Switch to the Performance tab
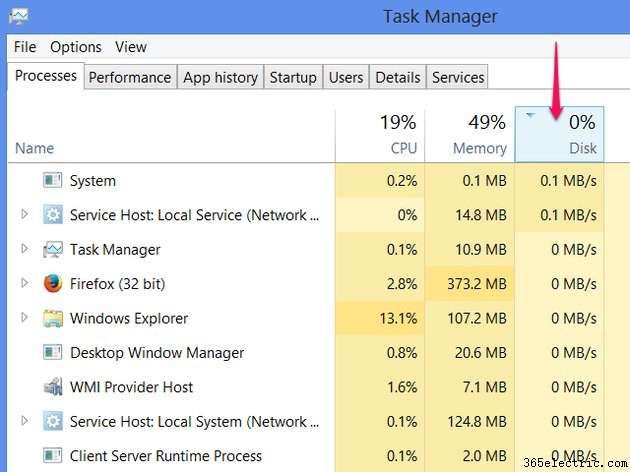The height and width of the screenshot is (472, 630). [x=130, y=77]
